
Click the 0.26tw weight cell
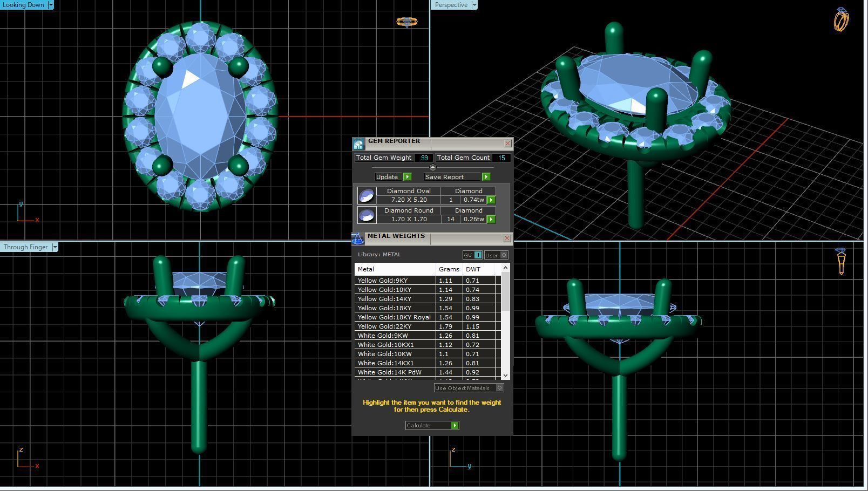(x=474, y=219)
